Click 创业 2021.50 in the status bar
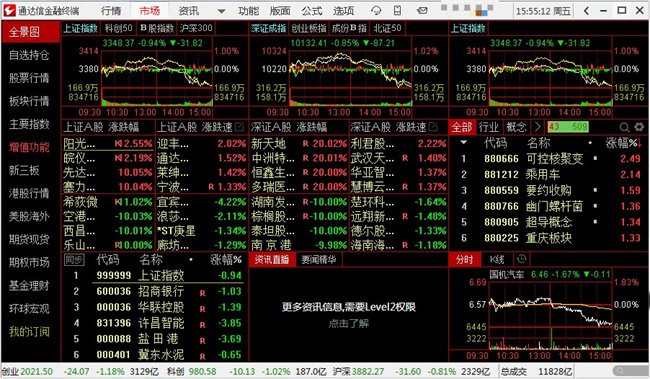This screenshot has height=379, width=650. [27, 372]
